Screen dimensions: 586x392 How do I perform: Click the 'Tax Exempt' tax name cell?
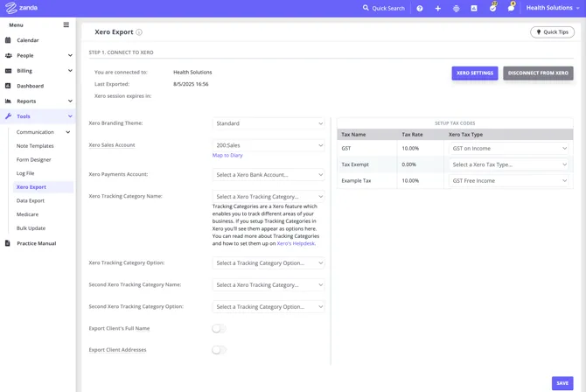[x=355, y=164]
